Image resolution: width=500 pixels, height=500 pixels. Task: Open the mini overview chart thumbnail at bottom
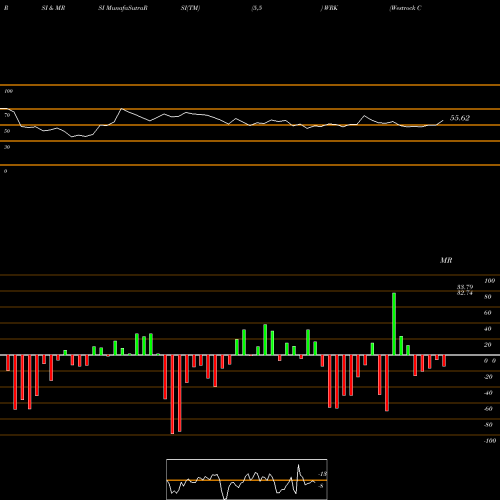pos(247,479)
